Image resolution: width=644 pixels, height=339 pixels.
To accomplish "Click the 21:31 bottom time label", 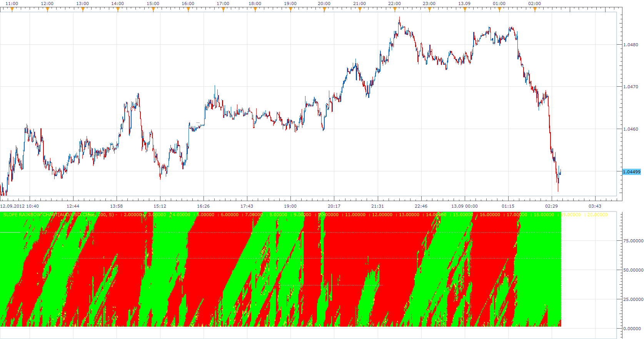I will pos(377,206).
